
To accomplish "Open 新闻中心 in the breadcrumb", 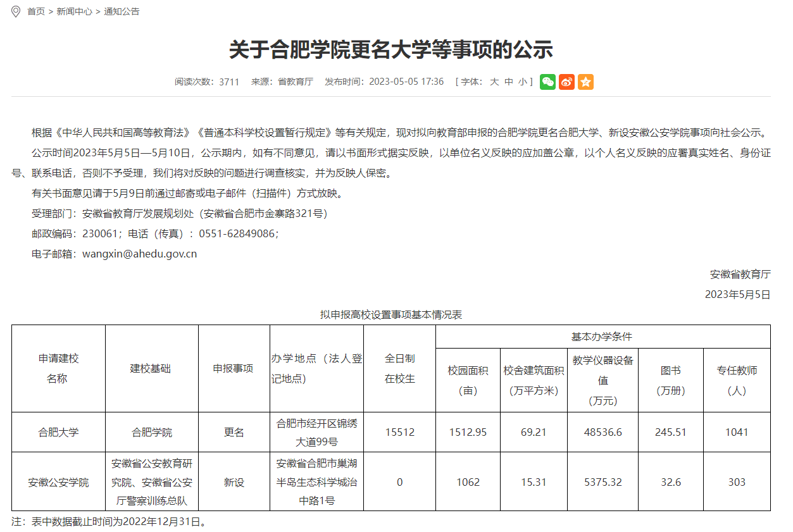I will tap(74, 11).
